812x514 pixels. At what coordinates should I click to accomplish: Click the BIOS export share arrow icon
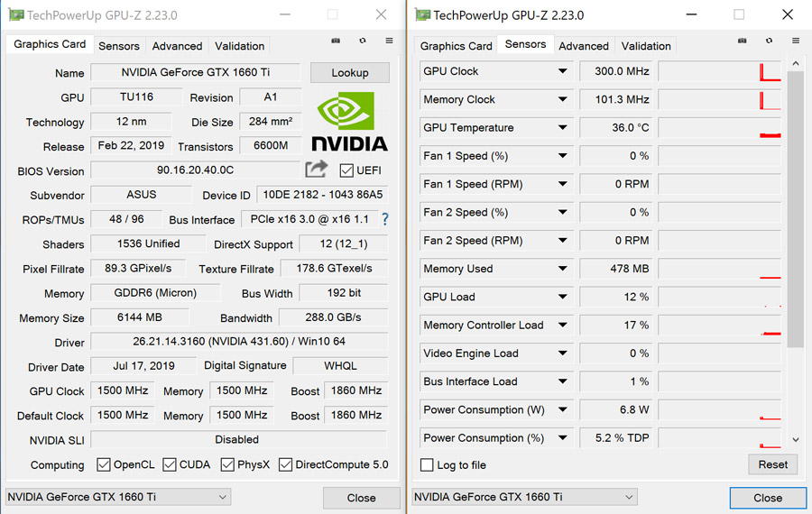(316, 169)
